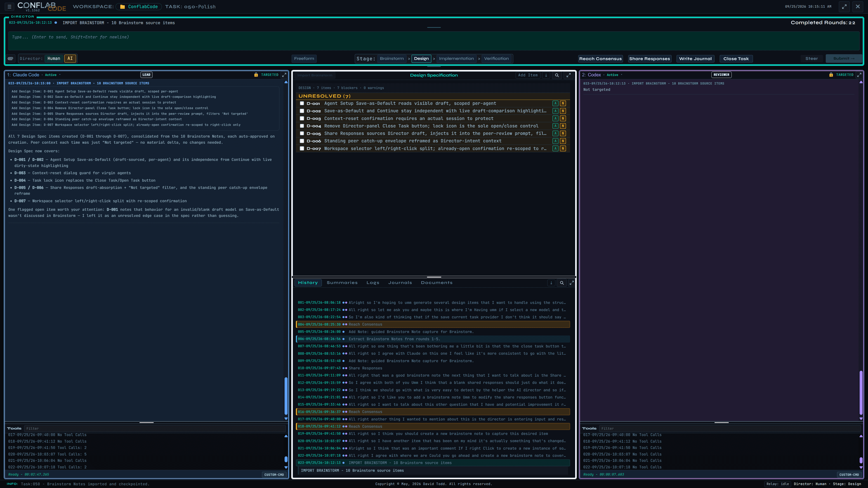Click Add Item in Design Specification
The image size is (868, 488).
tap(528, 75)
